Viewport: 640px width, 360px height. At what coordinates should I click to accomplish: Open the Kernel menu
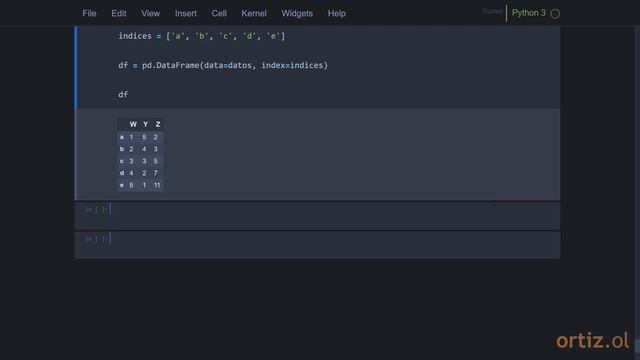pyautogui.click(x=254, y=13)
